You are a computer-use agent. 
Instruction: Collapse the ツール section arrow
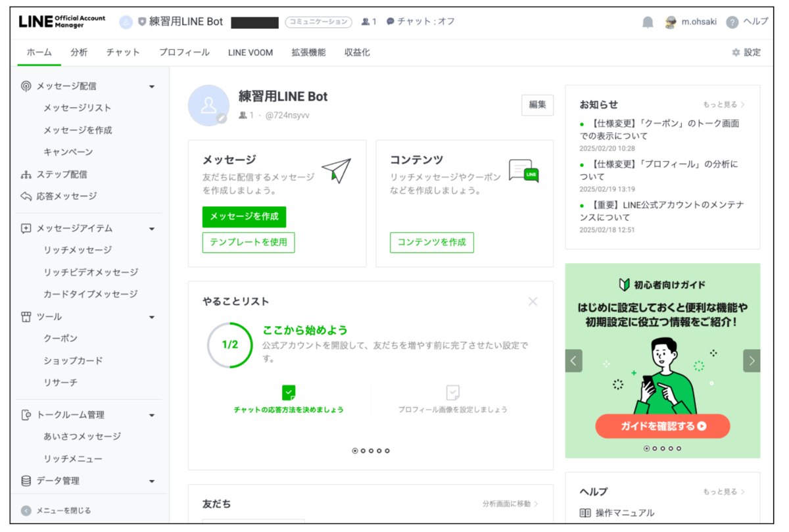[152, 318]
